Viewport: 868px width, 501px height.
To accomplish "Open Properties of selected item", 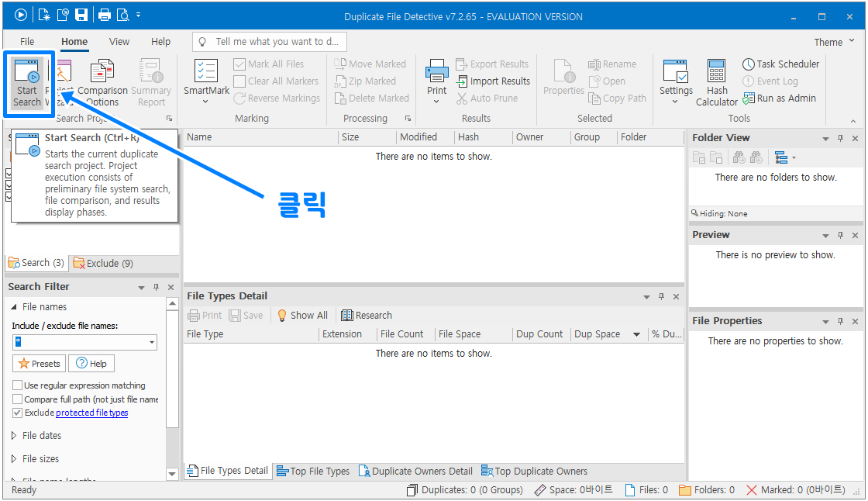I will click(x=563, y=78).
